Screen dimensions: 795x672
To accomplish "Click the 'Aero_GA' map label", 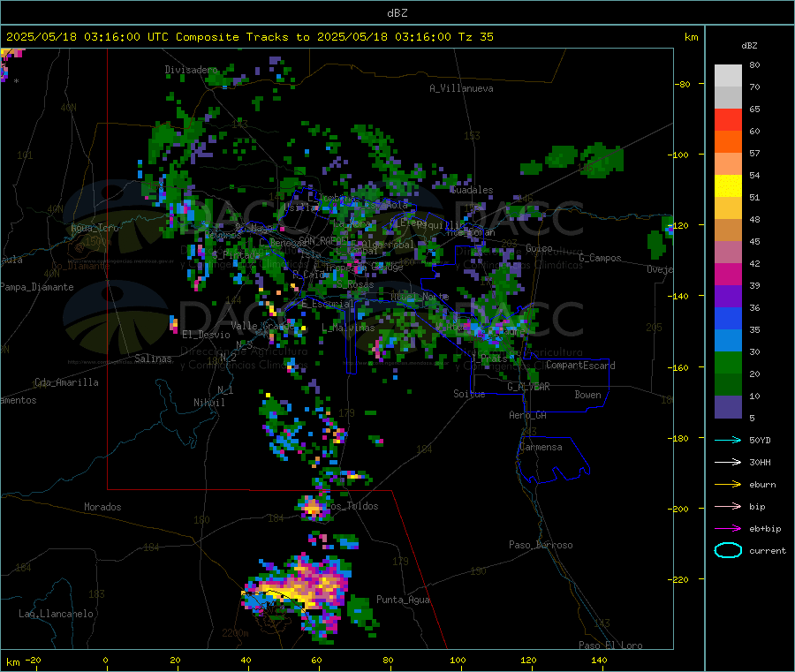I will pos(528,415).
